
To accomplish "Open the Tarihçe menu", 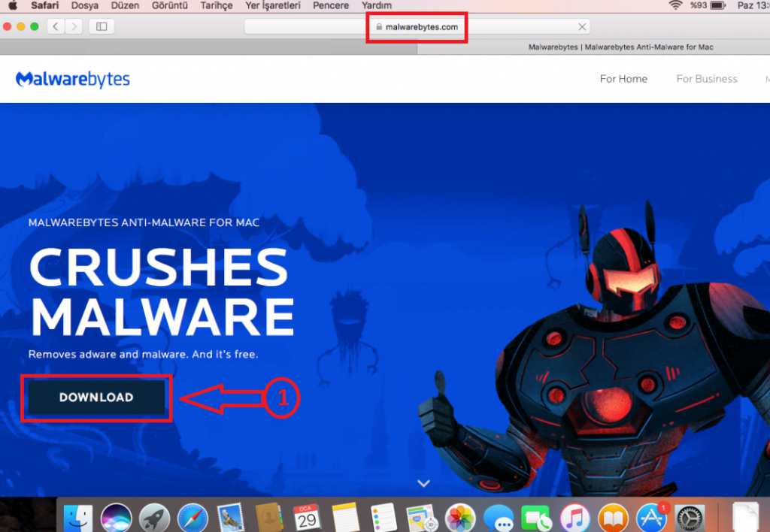I will 216,5.
